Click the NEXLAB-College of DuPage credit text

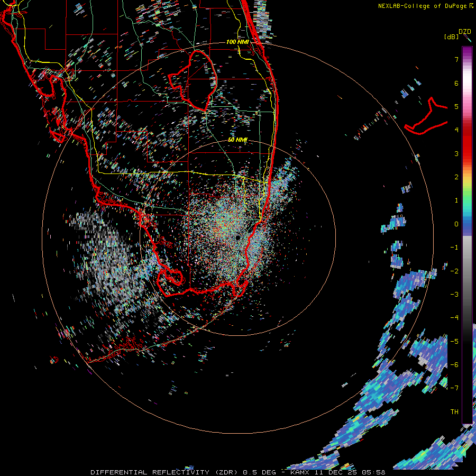pos(422,6)
